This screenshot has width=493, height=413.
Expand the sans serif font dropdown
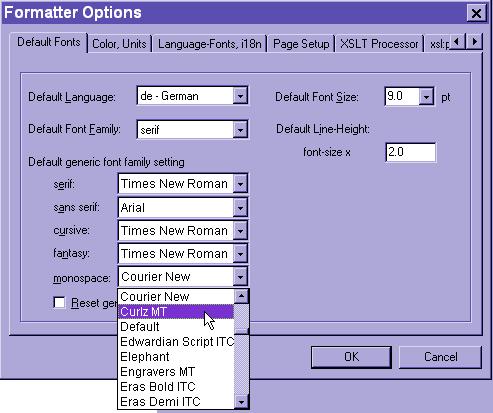pyautogui.click(x=240, y=208)
